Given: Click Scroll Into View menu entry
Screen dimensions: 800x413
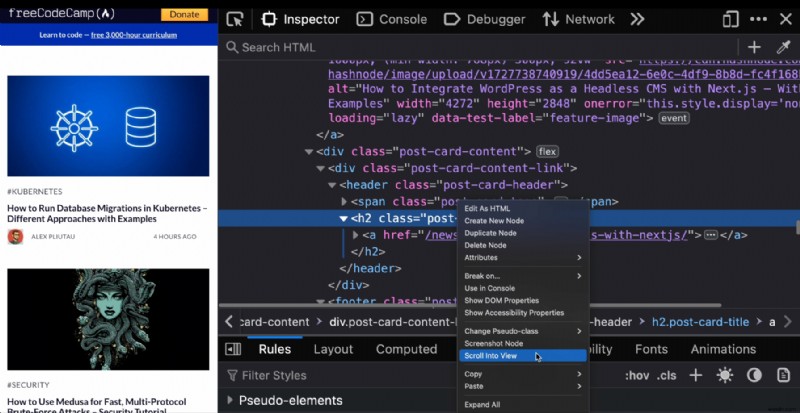Looking at the screenshot, I should click(523, 356).
